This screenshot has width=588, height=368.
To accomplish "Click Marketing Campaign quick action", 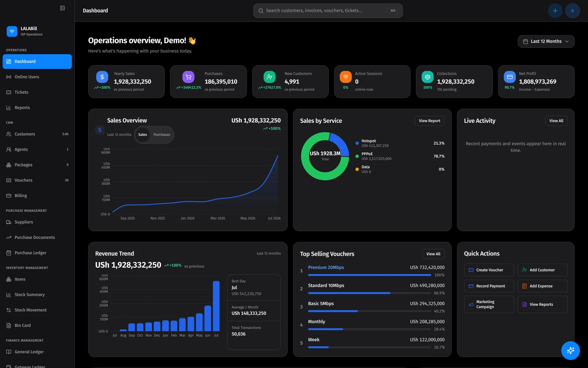I will point(489,304).
